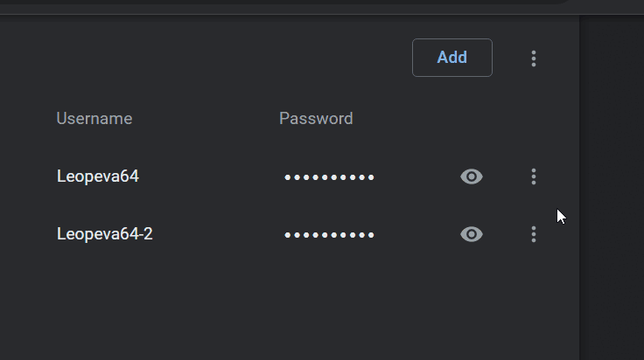The width and height of the screenshot is (644, 360).
Task: Open more actions for Leopeva64-2 entry
Action: [534, 234]
